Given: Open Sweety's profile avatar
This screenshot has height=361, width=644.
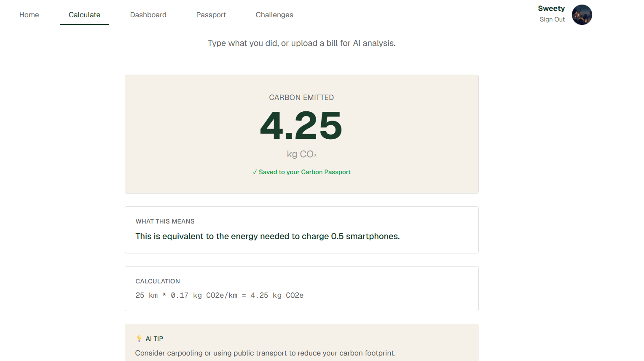Looking at the screenshot, I should [x=582, y=15].
